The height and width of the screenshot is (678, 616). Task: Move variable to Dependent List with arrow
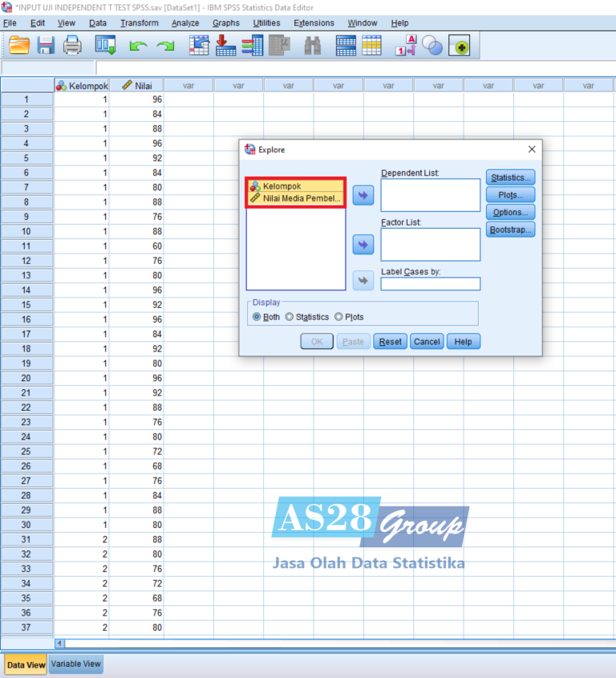pos(363,195)
